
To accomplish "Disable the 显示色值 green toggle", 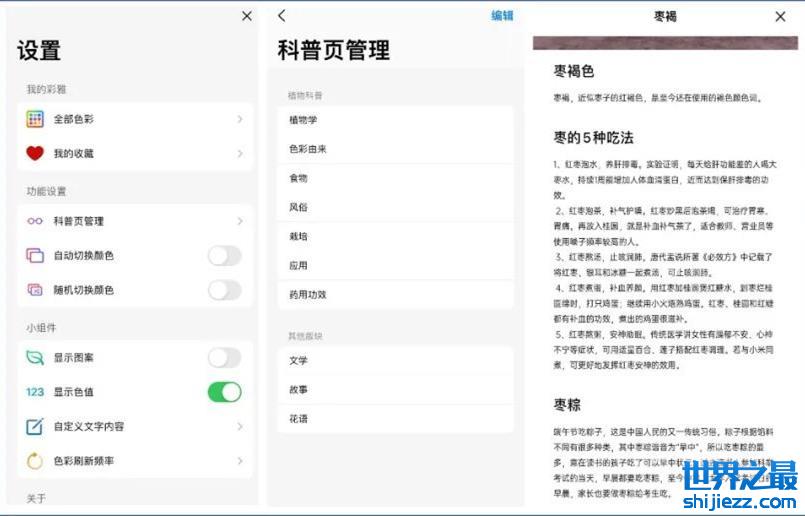I will tap(224, 392).
